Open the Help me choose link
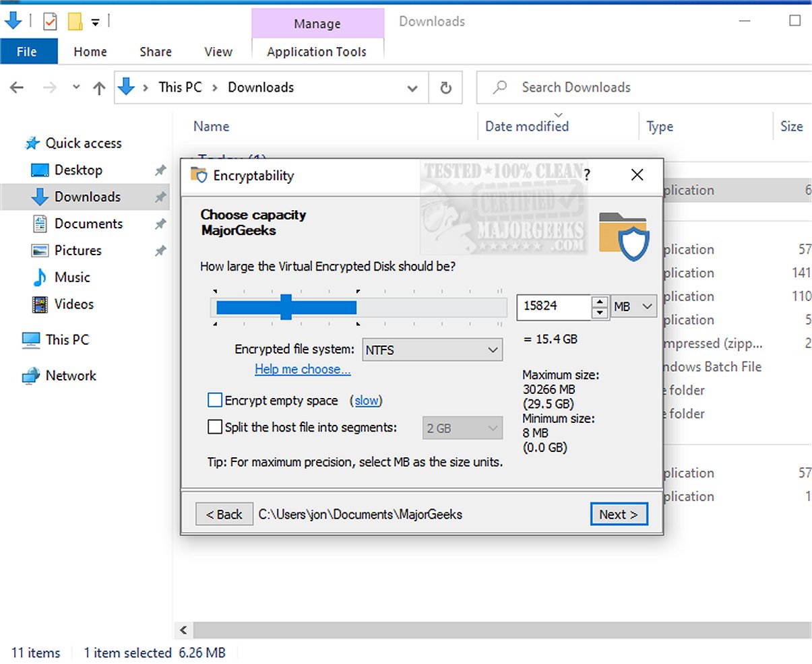 pos(303,369)
